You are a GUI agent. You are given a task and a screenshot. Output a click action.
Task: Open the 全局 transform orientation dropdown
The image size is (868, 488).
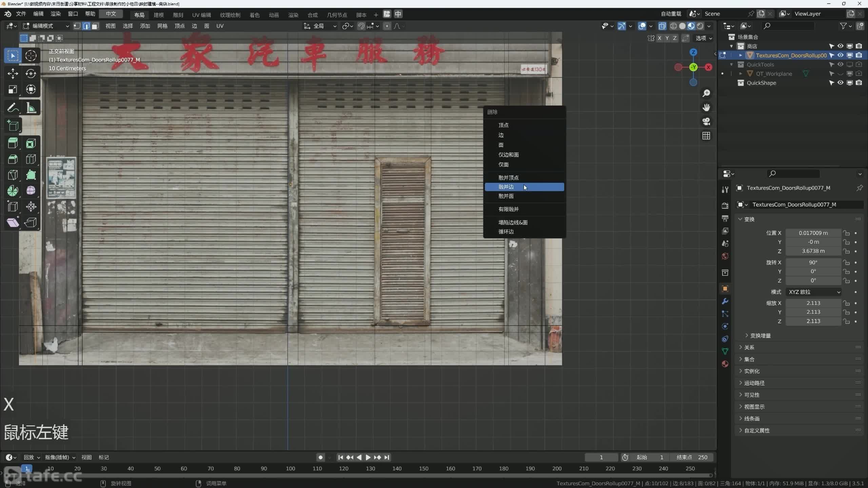pyautogui.click(x=320, y=26)
